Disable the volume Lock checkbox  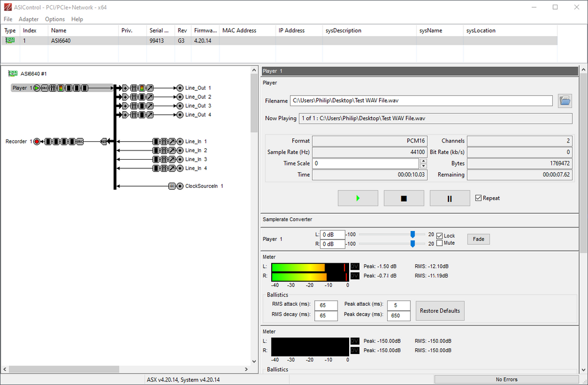440,236
